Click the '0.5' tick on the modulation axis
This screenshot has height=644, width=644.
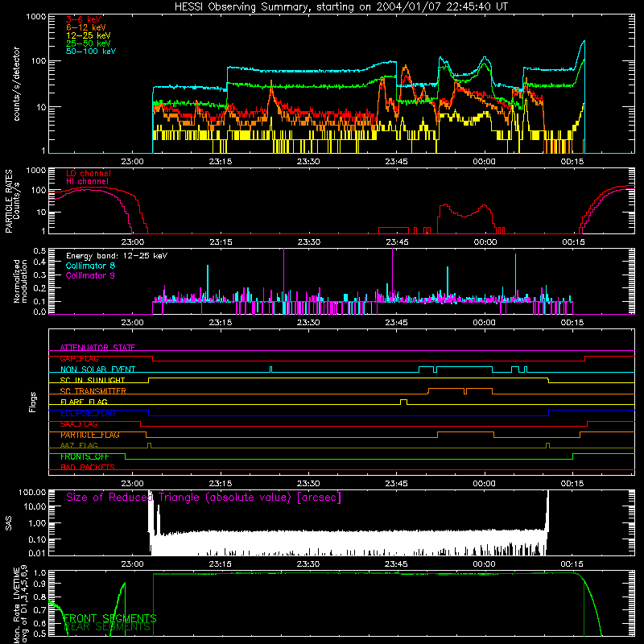click(39, 250)
